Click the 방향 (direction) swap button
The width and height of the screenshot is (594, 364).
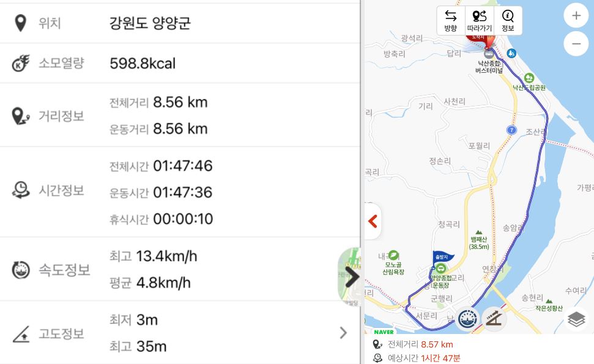coord(451,21)
